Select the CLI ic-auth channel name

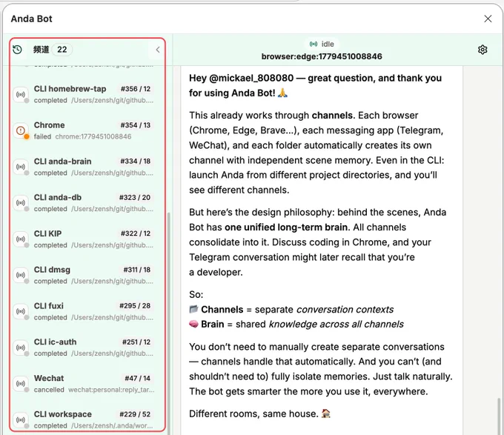click(56, 342)
